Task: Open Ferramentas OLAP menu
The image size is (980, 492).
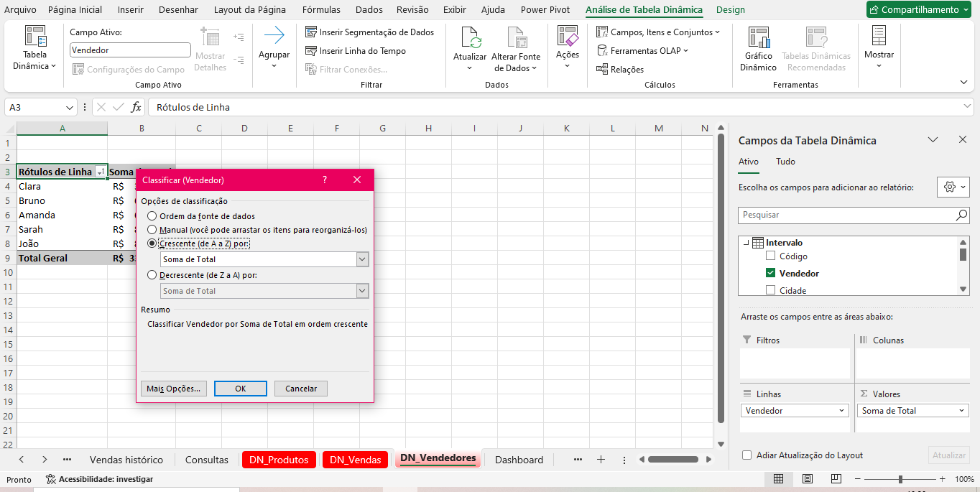Action: coord(642,51)
